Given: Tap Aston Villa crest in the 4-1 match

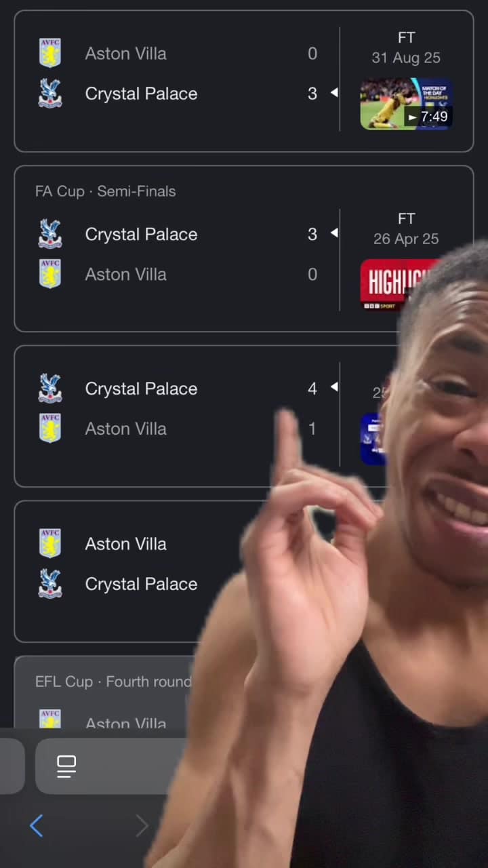Looking at the screenshot, I should (x=49, y=429).
